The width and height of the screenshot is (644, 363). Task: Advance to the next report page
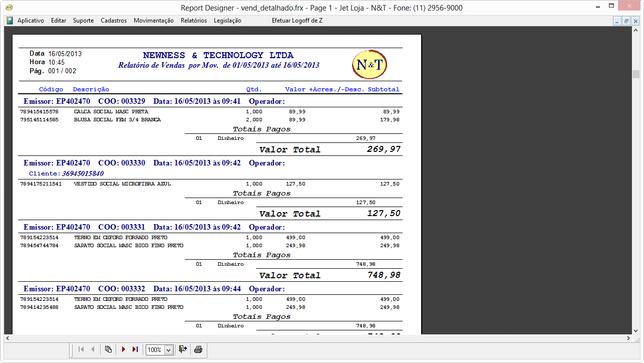(x=123, y=349)
